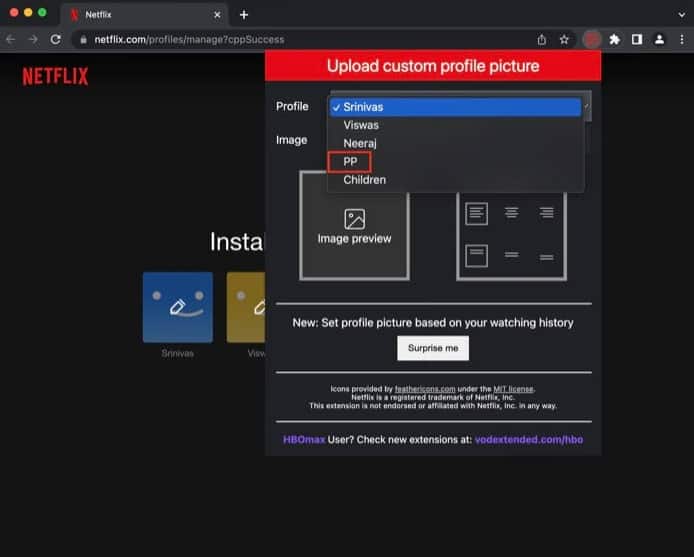Click the Image field label

coord(291,140)
